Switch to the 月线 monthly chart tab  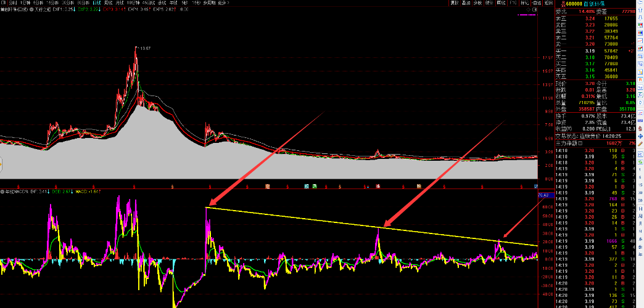[120, 3]
